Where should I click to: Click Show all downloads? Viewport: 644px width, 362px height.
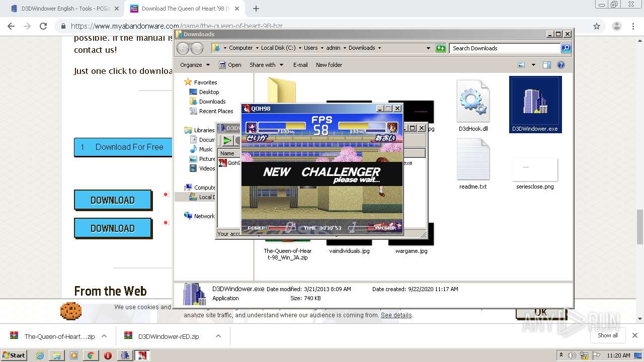(x=608, y=335)
